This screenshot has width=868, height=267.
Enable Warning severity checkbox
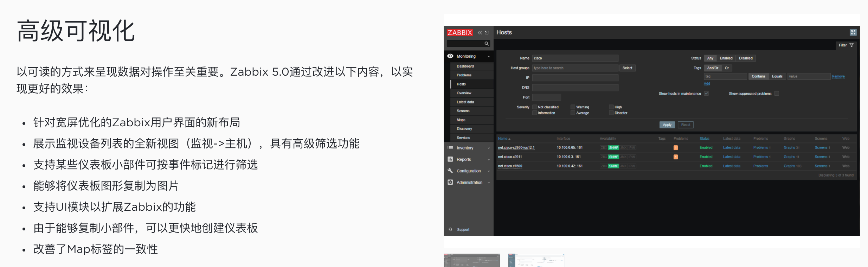[x=573, y=107]
